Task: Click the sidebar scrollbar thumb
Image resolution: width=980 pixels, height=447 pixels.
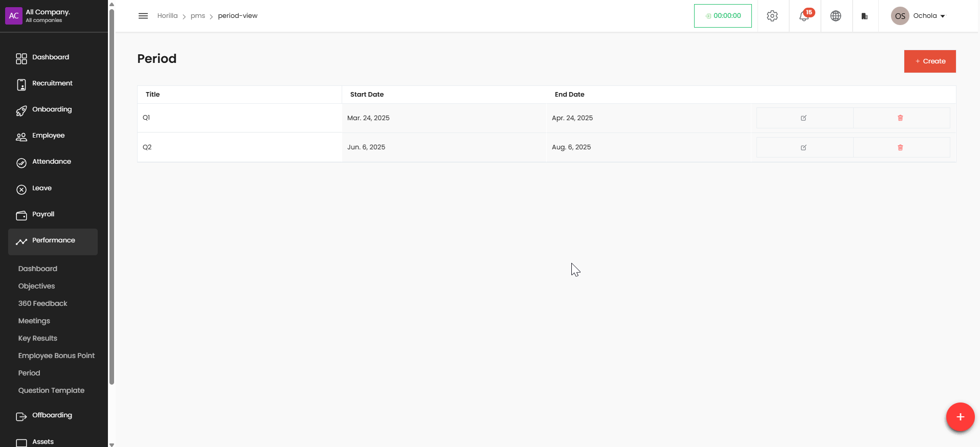Action: pyautogui.click(x=112, y=197)
